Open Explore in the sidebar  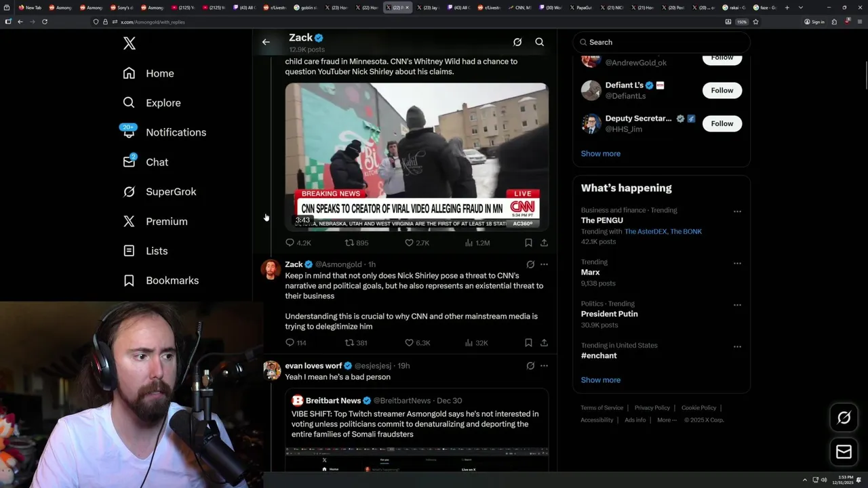click(x=152, y=103)
